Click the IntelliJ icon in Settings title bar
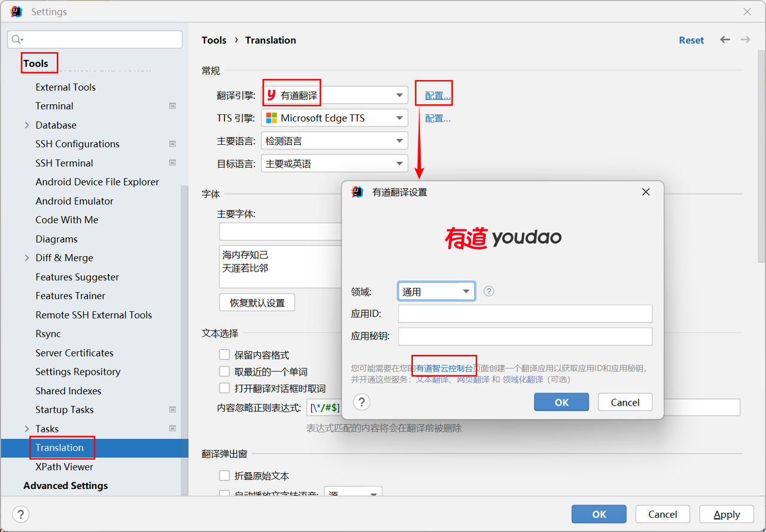 (17, 11)
